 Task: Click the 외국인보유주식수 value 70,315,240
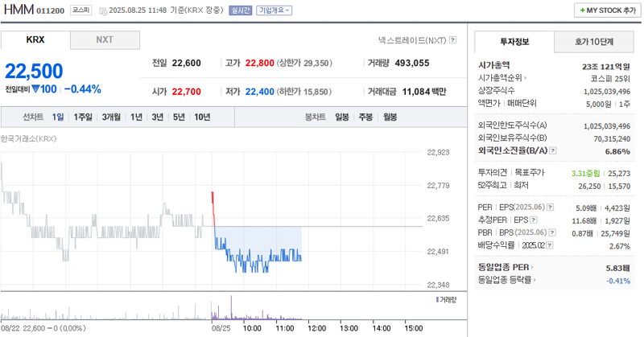[x=612, y=138]
